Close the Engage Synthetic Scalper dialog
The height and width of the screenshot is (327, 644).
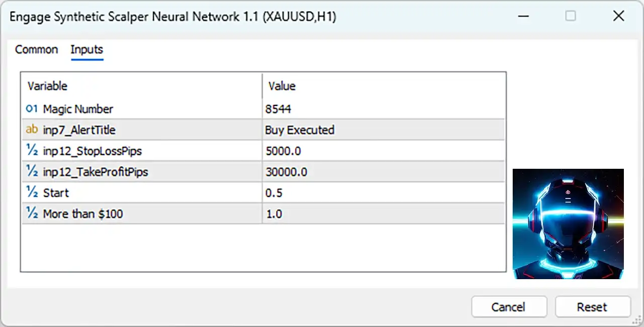click(x=618, y=16)
